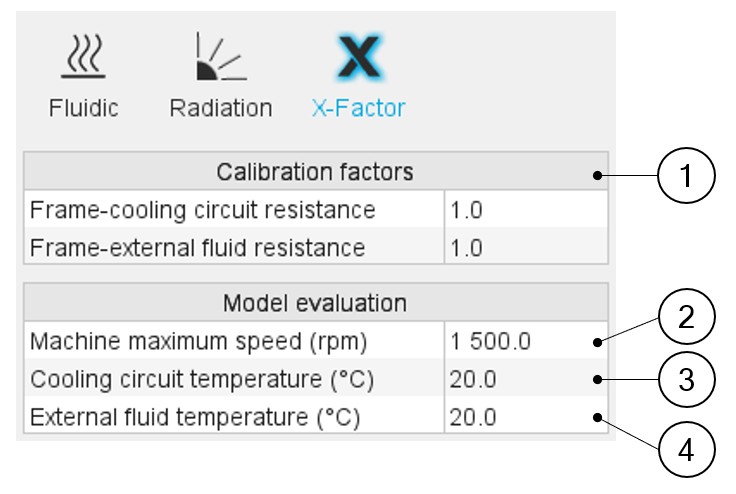The height and width of the screenshot is (494, 736).
Task: Click the Model evaluation header
Action: coord(315,302)
